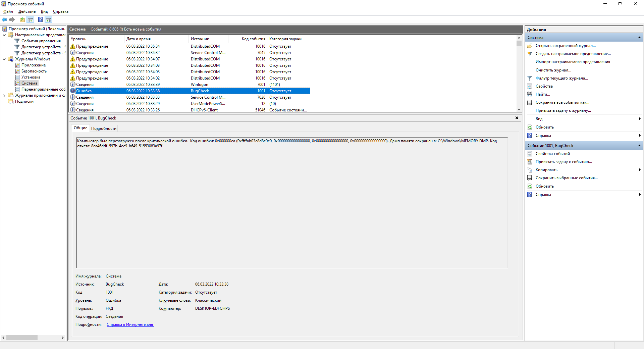
Task: Click the Winlogon row information icon
Action: pyautogui.click(x=72, y=84)
